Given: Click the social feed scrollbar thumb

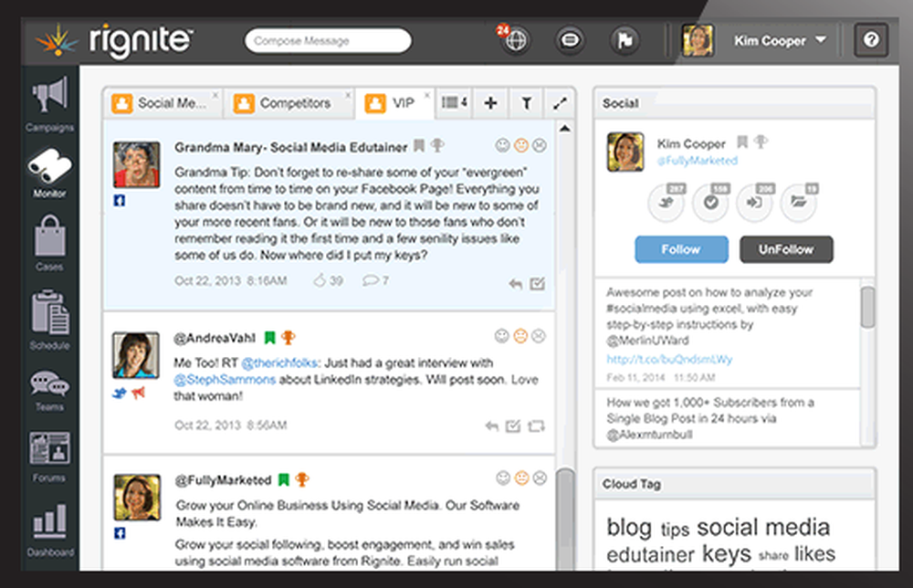Looking at the screenshot, I should point(867,307).
